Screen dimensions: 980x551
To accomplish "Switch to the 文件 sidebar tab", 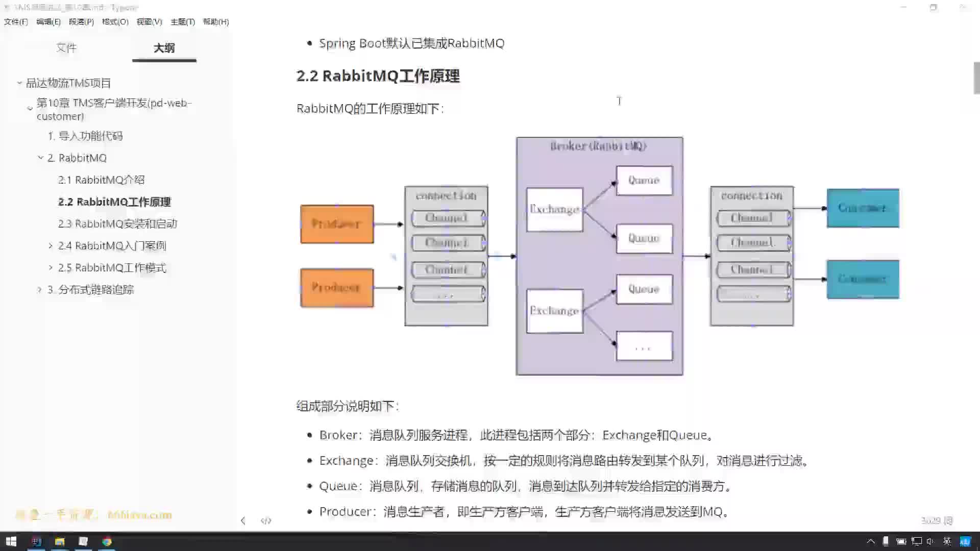I will pyautogui.click(x=66, y=48).
